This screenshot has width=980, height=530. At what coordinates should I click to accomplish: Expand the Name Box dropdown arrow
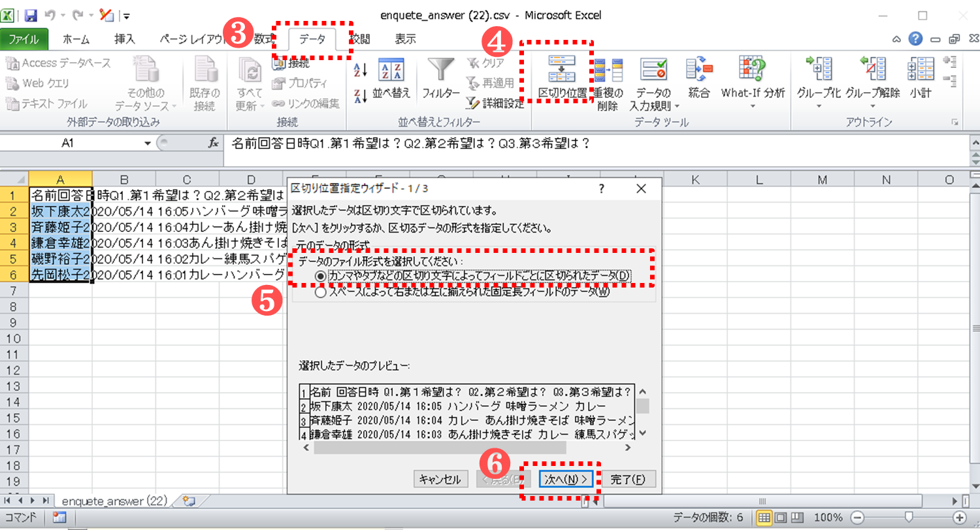click(148, 144)
